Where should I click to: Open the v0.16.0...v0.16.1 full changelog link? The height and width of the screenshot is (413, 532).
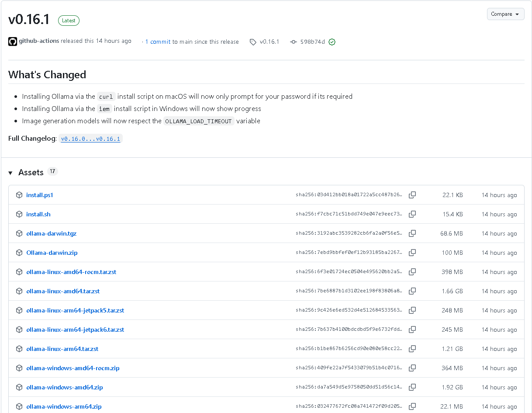[x=90, y=139]
